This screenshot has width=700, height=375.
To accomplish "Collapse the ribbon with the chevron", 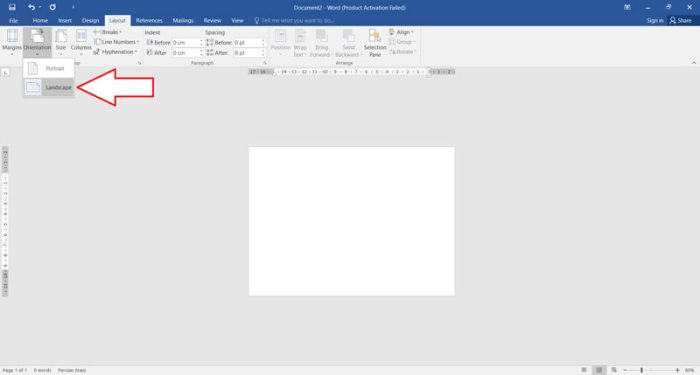I will tap(694, 63).
